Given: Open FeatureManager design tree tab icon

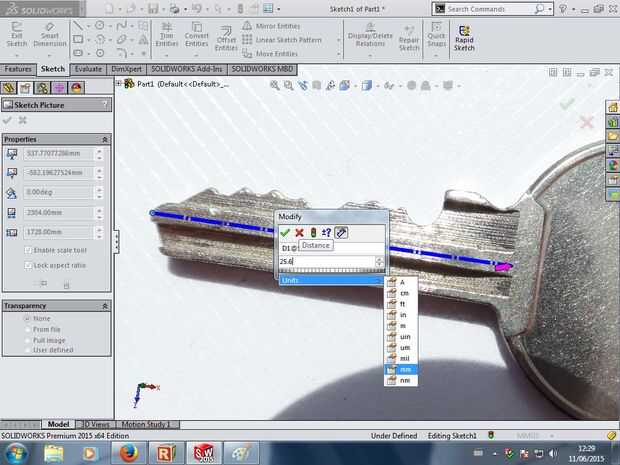Looking at the screenshot, I should tap(9, 87).
